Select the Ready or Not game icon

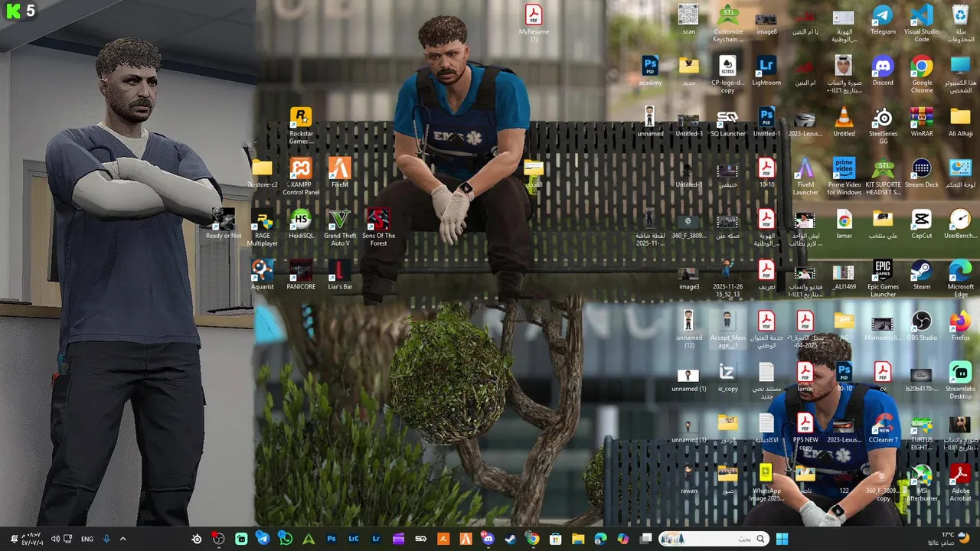(224, 224)
